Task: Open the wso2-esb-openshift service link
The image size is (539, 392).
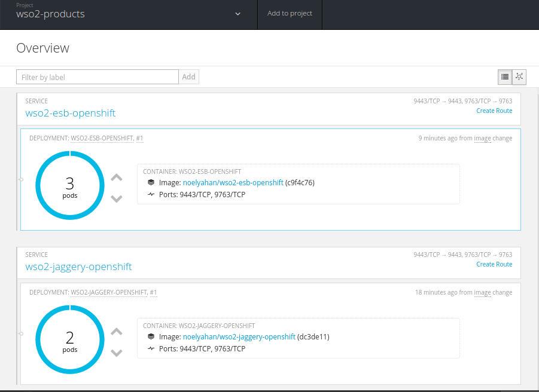Action: [71, 113]
